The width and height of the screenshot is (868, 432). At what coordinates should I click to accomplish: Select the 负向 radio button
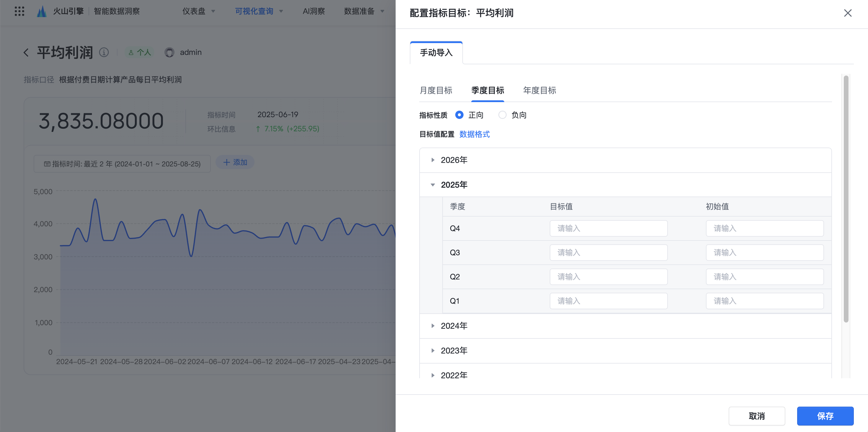coord(502,115)
